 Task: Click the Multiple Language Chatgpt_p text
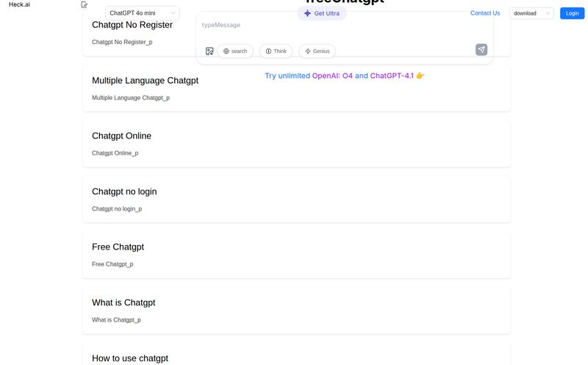click(x=131, y=98)
